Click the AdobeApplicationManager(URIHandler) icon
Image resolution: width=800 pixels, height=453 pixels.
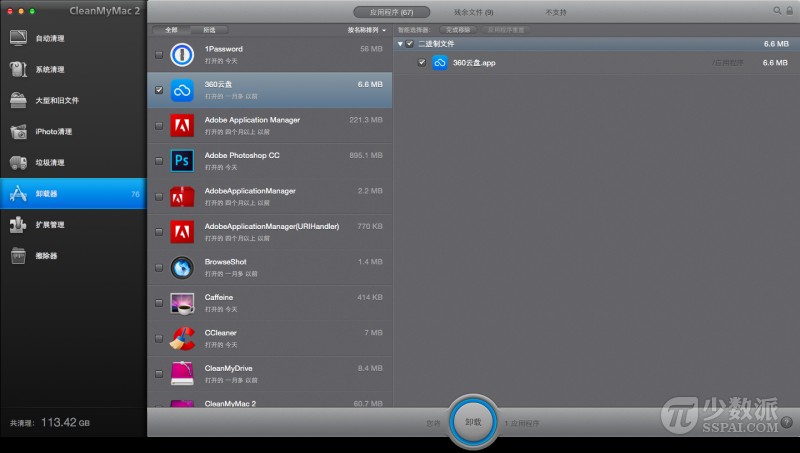pos(182,232)
